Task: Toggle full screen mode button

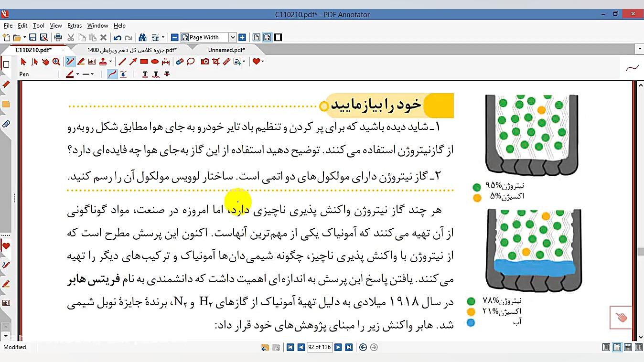Action: tap(278, 37)
